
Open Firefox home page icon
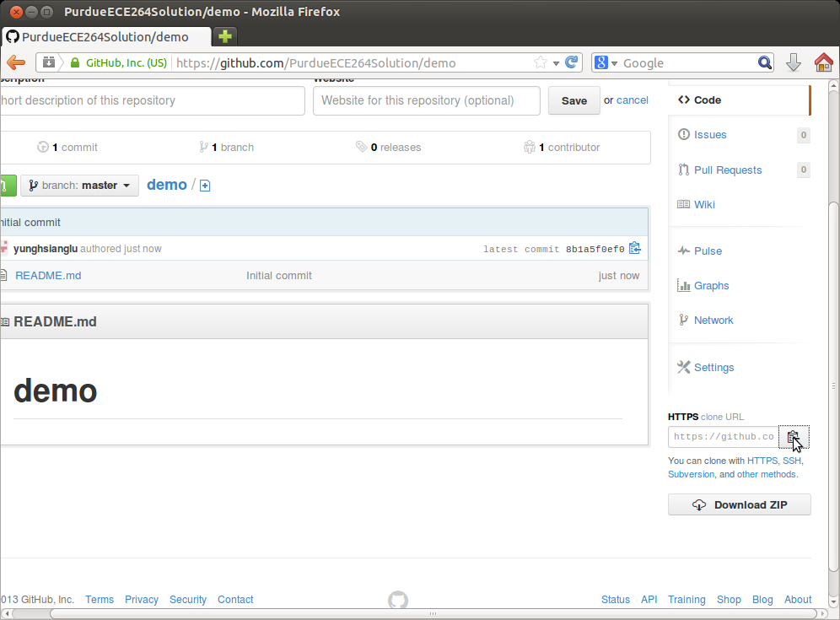(823, 62)
